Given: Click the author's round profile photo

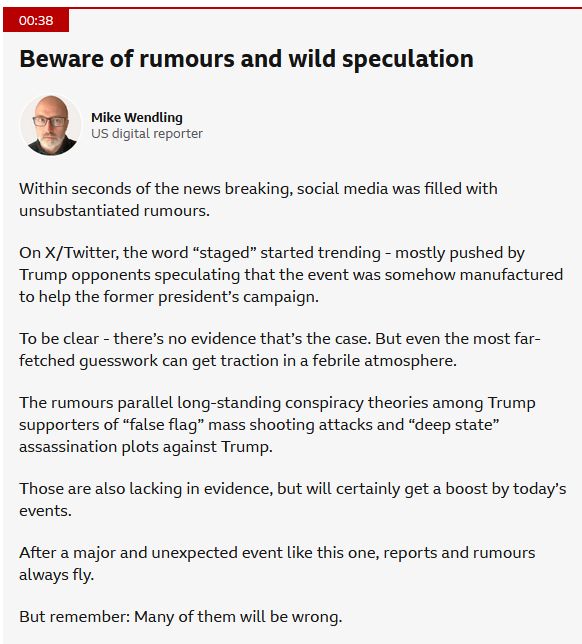Looking at the screenshot, I should (51, 125).
